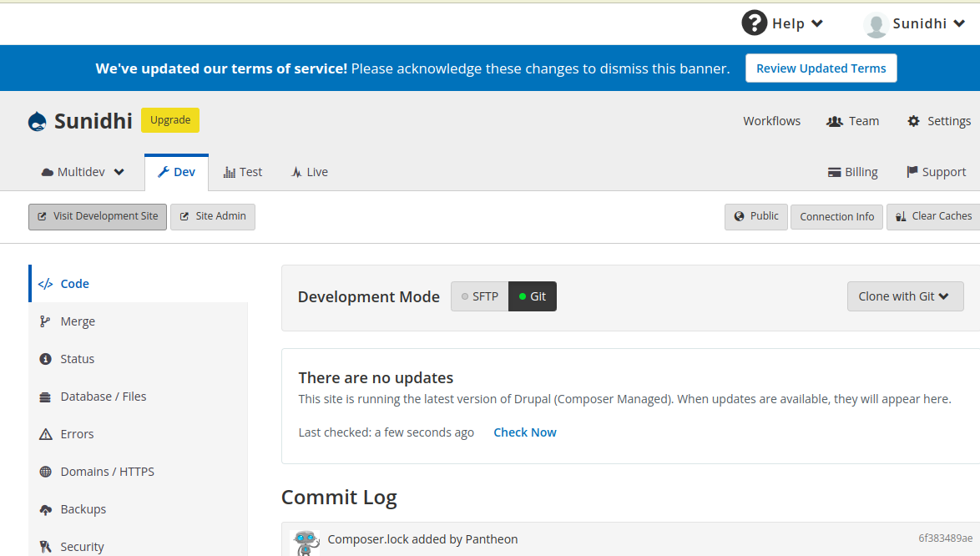980x556 pixels.
Task: Open the Support tab
Action: [x=937, y=173]
